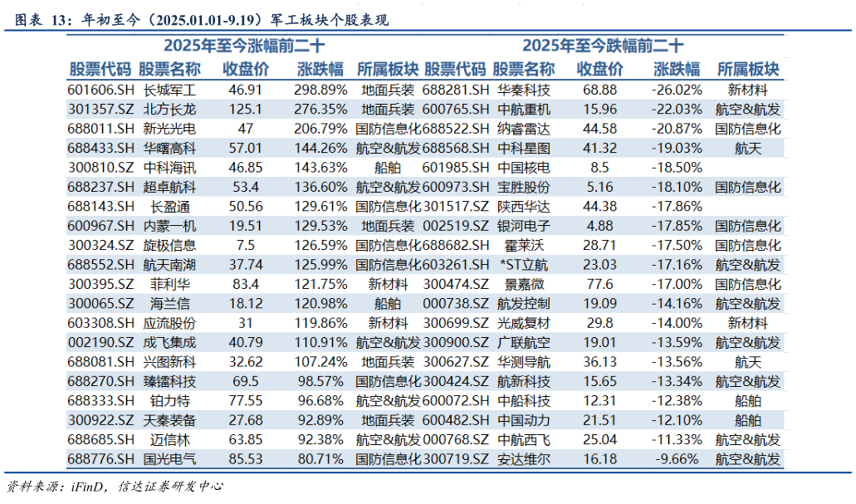
Task: Click the 成飞集成 stock name
Action: click(170, 343)
